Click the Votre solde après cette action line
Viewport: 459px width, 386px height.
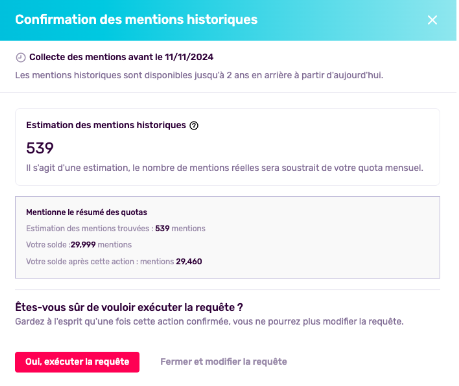click(114, 261)
